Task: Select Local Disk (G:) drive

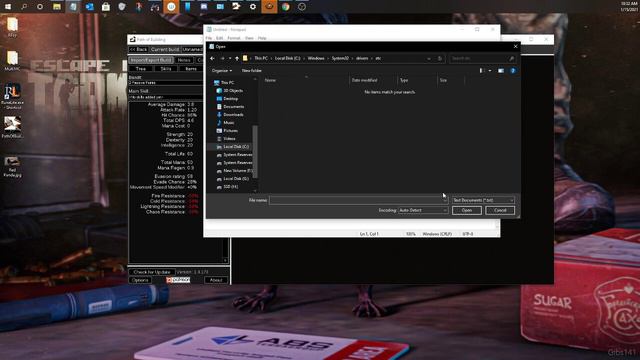Action: tap(232, 179)
